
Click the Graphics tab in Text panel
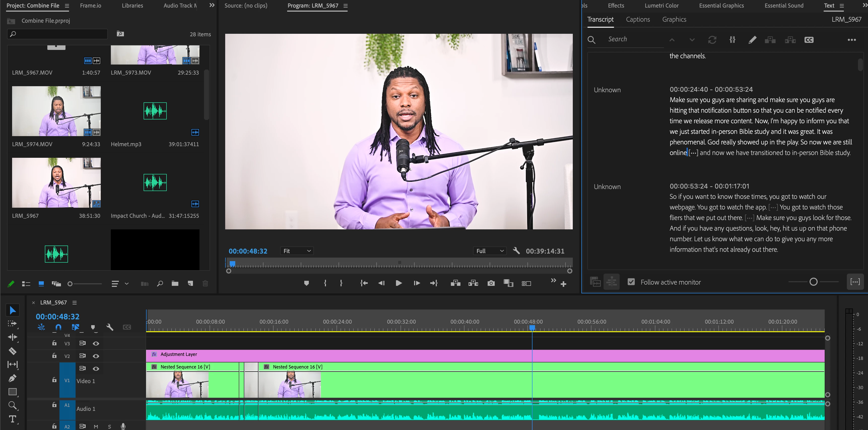point(674,20)
